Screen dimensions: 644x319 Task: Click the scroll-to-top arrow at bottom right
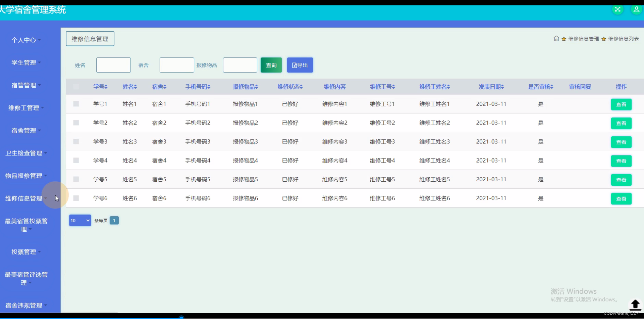tap(635, 305)
